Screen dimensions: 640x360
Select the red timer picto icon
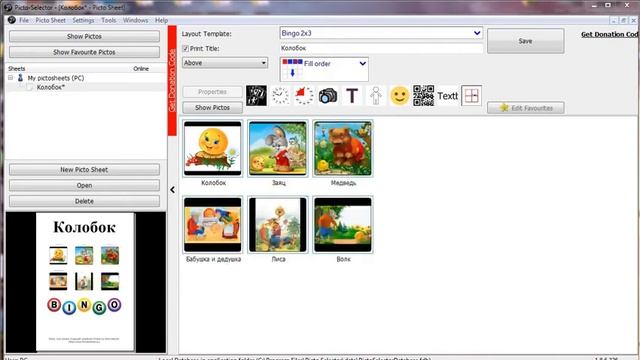304,96
